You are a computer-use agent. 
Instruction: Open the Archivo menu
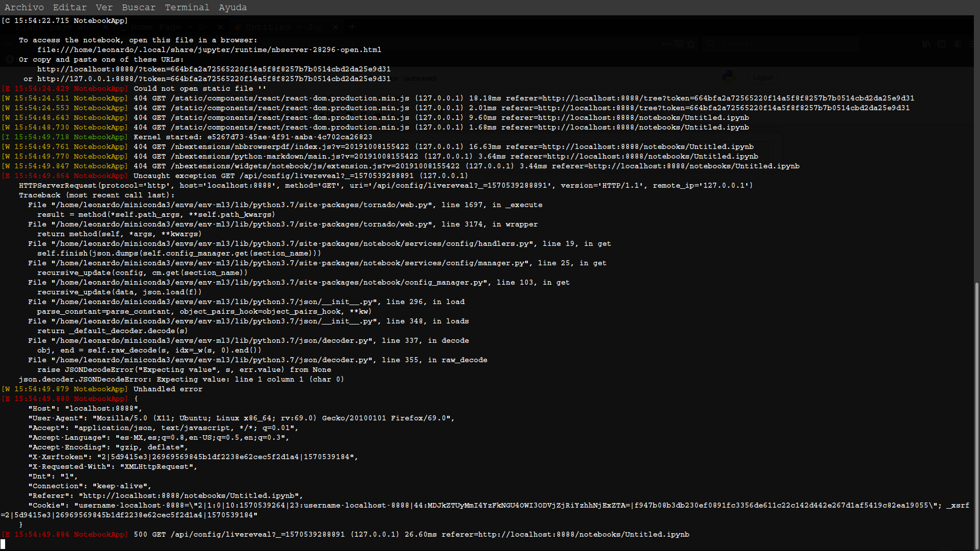[23, 7]
